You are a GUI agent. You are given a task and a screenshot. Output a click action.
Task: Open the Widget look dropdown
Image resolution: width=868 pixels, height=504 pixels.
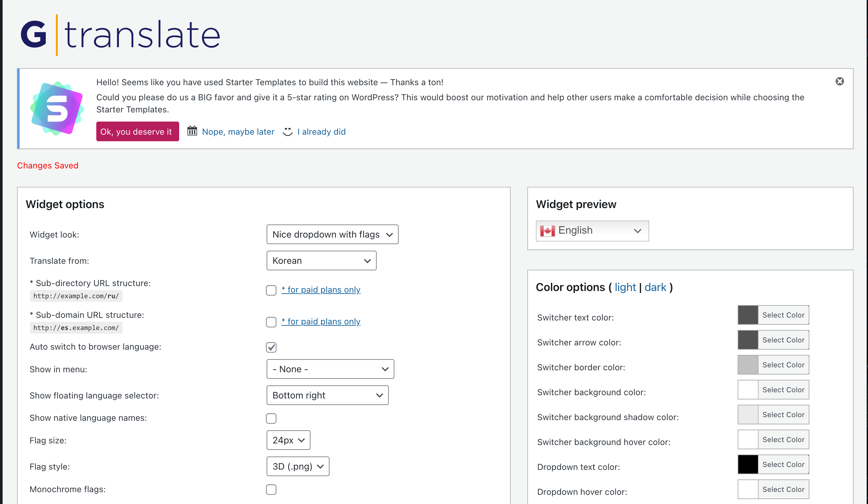[332, 235]
